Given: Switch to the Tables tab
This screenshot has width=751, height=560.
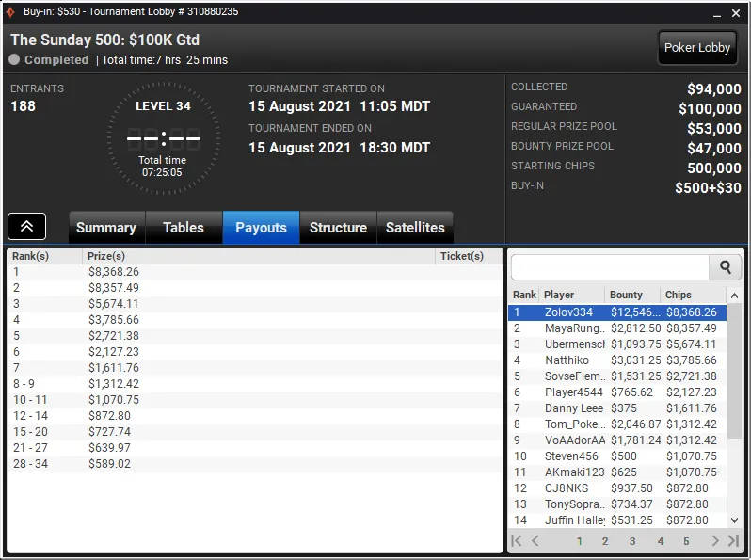Looking at the screenshot, I should click(x=184, y=228).
